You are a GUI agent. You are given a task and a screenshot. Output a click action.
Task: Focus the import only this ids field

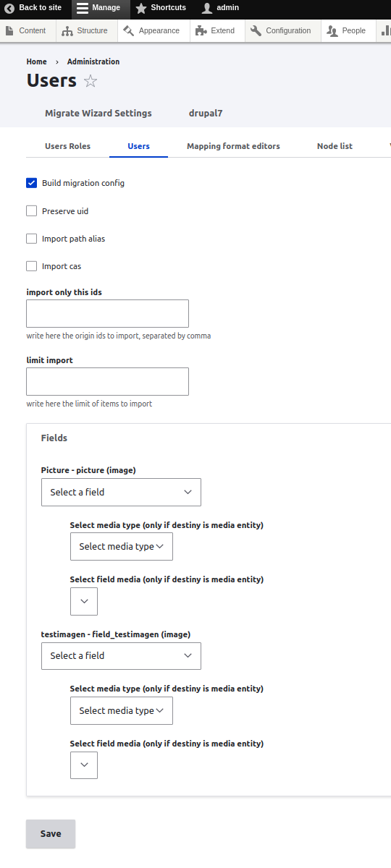pyautogui.click(x=107, y=314)
